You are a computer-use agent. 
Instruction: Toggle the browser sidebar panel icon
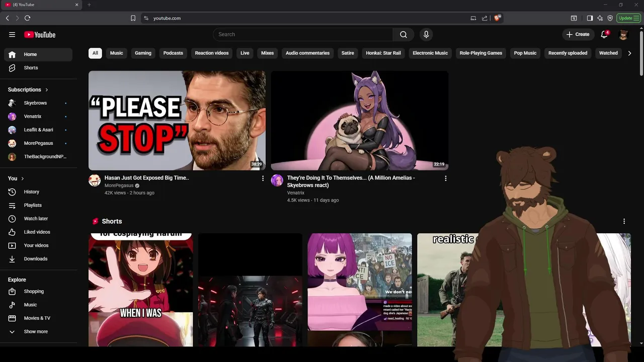[590, 18]
